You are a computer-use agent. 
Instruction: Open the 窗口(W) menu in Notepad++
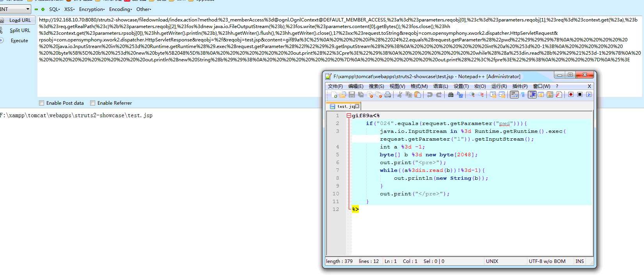542,86
